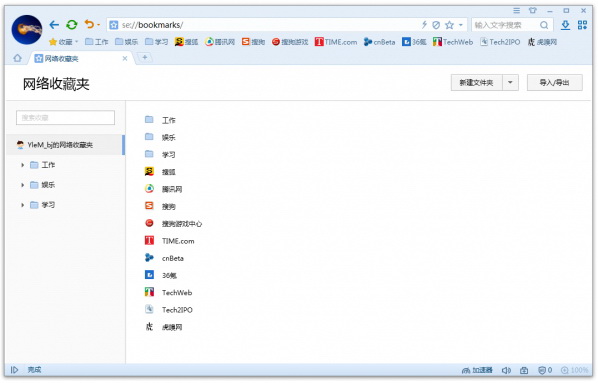Viewport: 598px width, 383px height.
Task: Click the 100% zoom control in status bar
Action: click(575, 370)
